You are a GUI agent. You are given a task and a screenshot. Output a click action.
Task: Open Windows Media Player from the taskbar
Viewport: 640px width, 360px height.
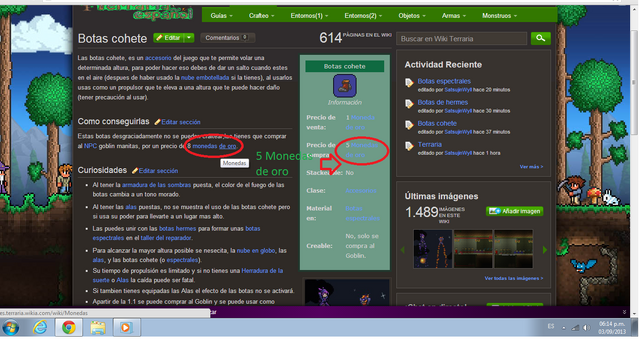pos(126,328)
